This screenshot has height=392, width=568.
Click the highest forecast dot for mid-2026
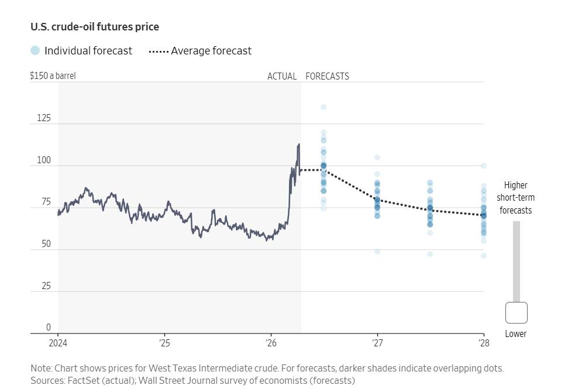(323, 107)
